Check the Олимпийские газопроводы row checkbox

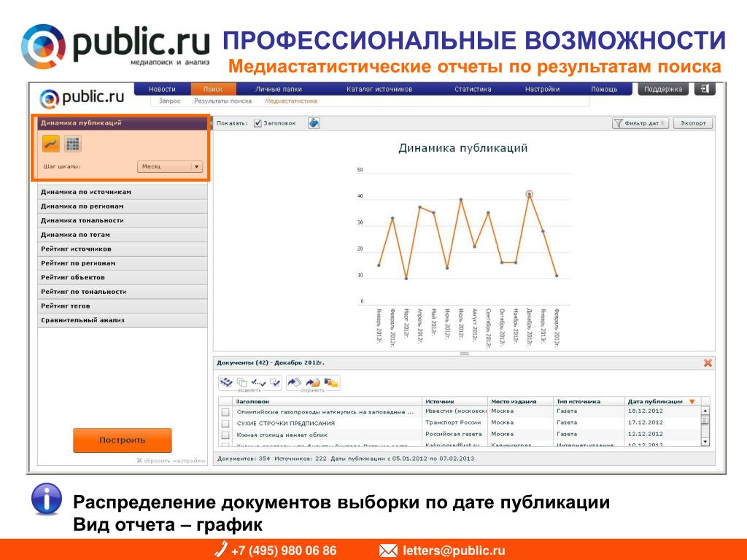(226, 413)
